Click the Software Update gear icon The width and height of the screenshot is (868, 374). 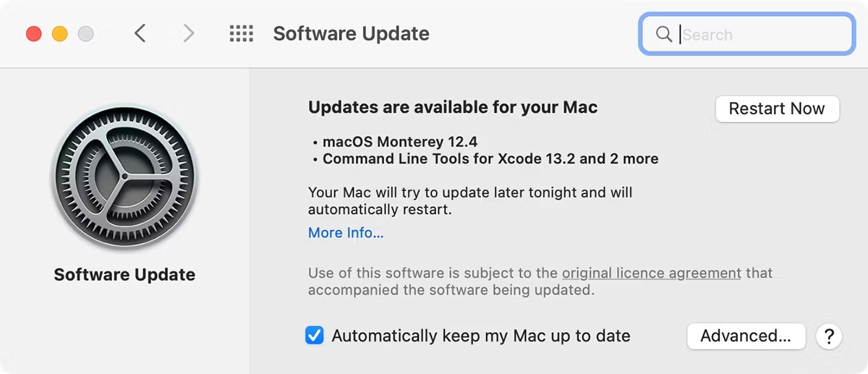click(x=124, y=179)
